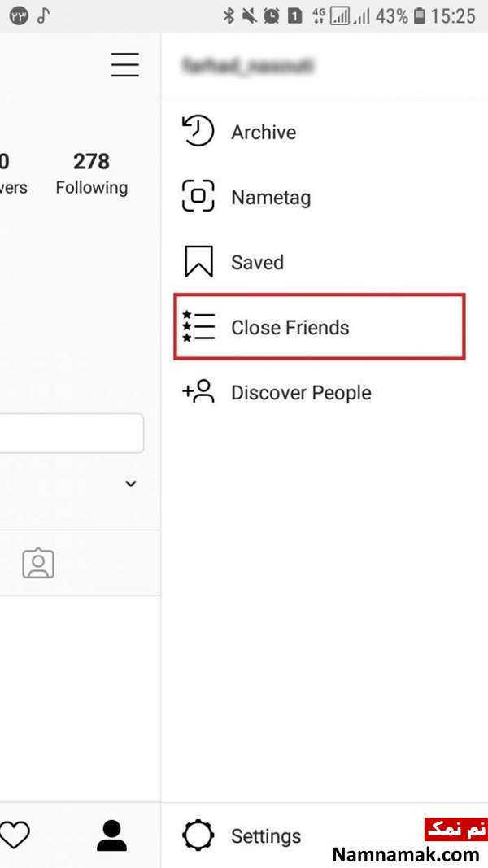Tap the Settings label at the bottom
Viewport: 488px width, 868px height.
coord(266,836)
